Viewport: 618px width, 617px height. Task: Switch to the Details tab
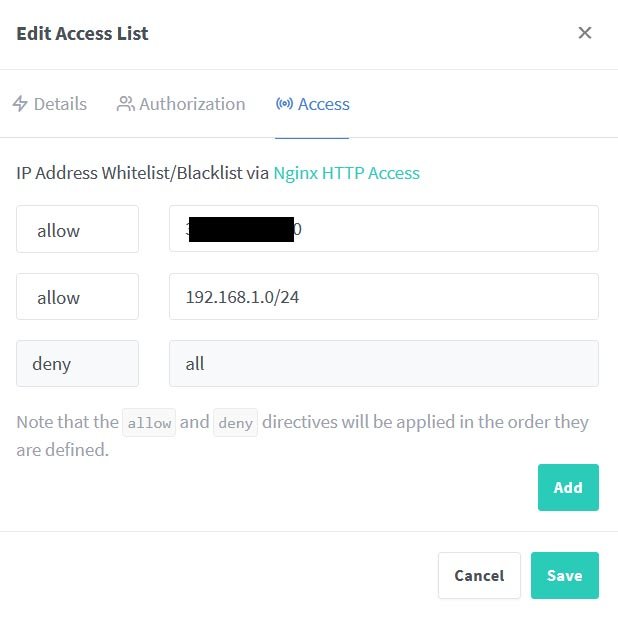(x=50, y=104)
